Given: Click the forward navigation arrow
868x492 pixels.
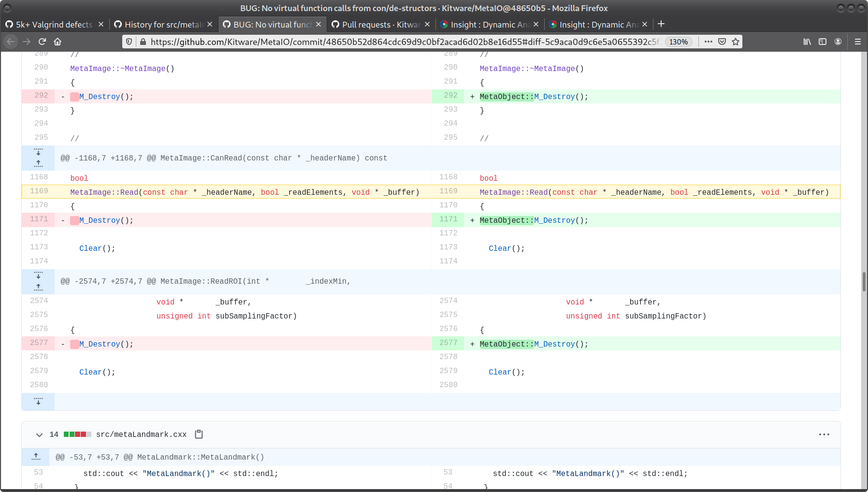Looking at the screenshot, I should 27,42.
